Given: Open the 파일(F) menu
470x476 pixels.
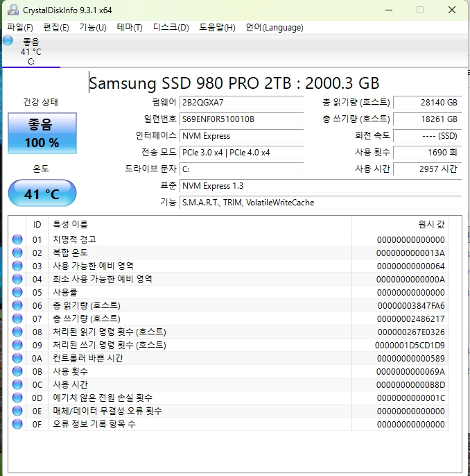Looking at the screenshot, I should coord(20,28).
